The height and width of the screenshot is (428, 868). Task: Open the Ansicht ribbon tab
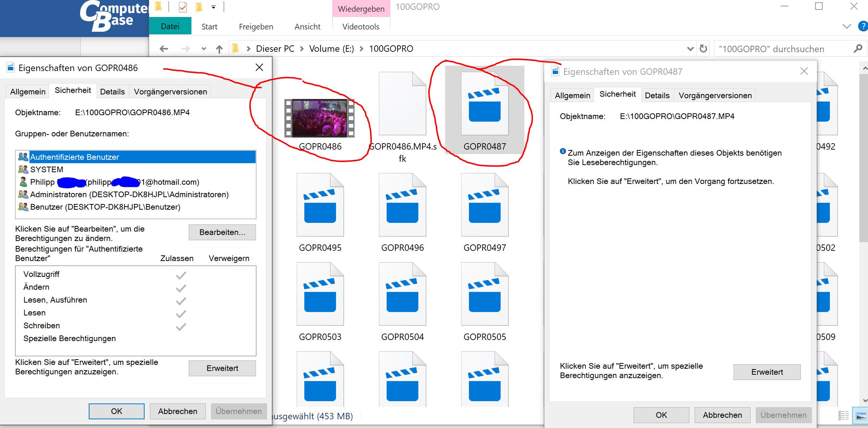coord(307,27)
